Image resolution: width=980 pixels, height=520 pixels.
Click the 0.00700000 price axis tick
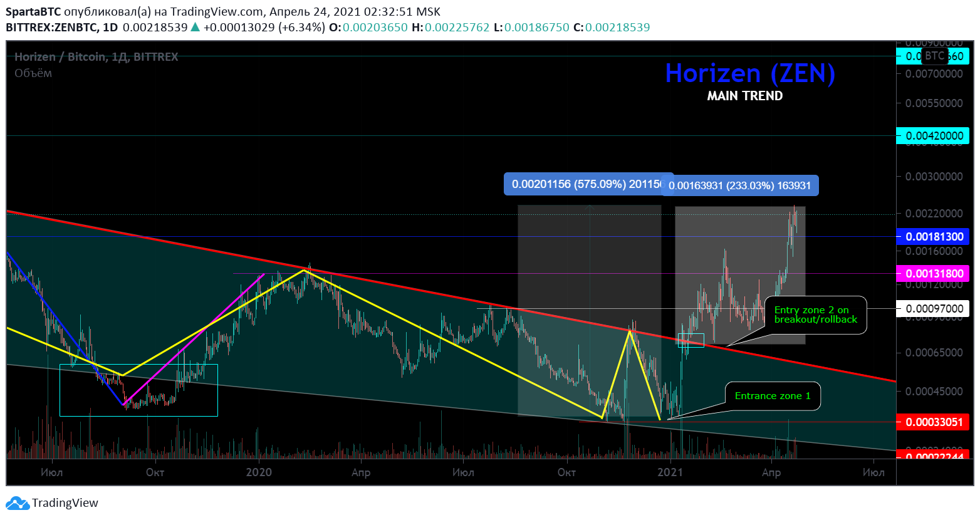pos(934,74)
